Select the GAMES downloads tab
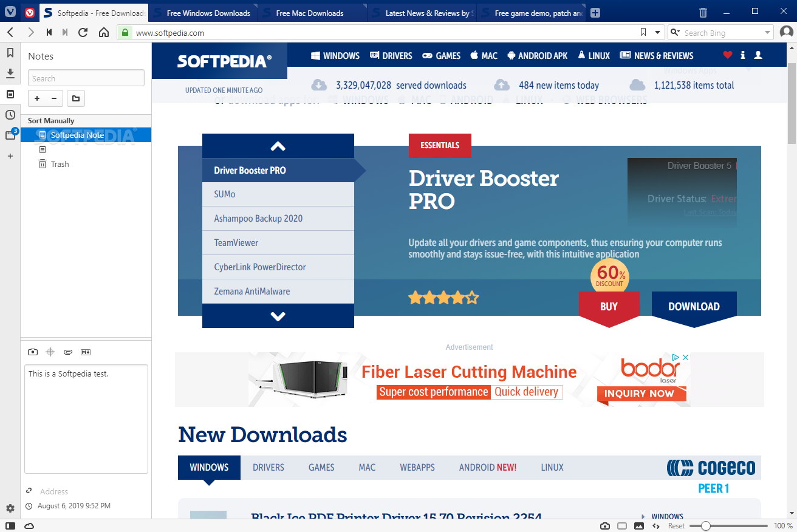 (x=321, y=468)
